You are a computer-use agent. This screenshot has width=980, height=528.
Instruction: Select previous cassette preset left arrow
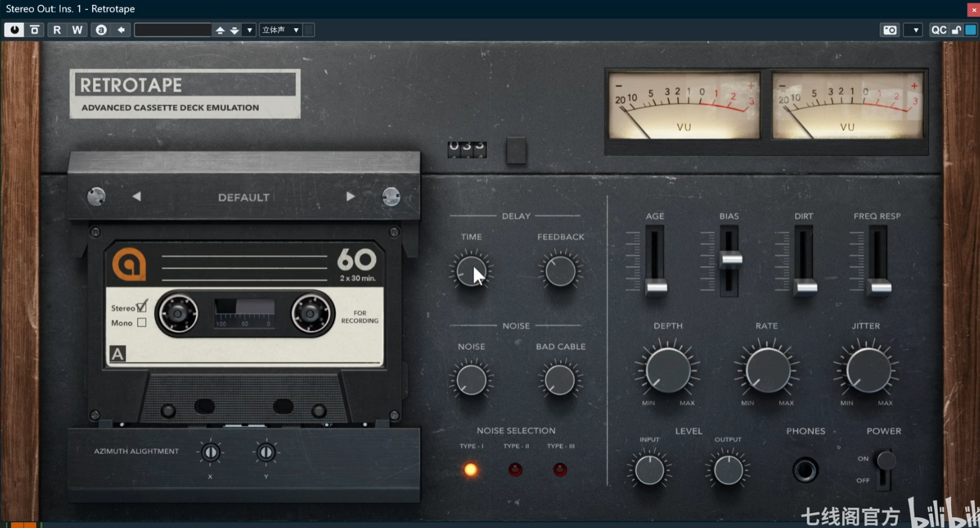(x=137, y=197)
